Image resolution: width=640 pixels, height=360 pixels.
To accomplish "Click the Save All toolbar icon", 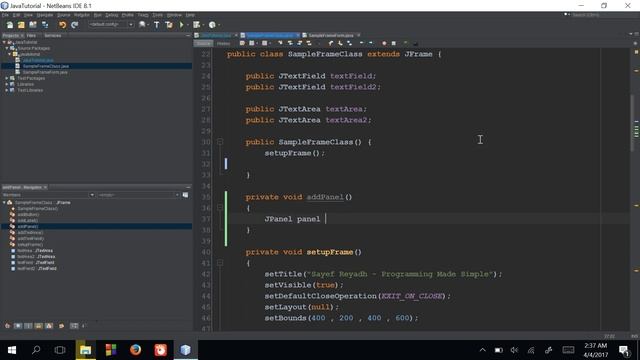I will click(44, 25).
